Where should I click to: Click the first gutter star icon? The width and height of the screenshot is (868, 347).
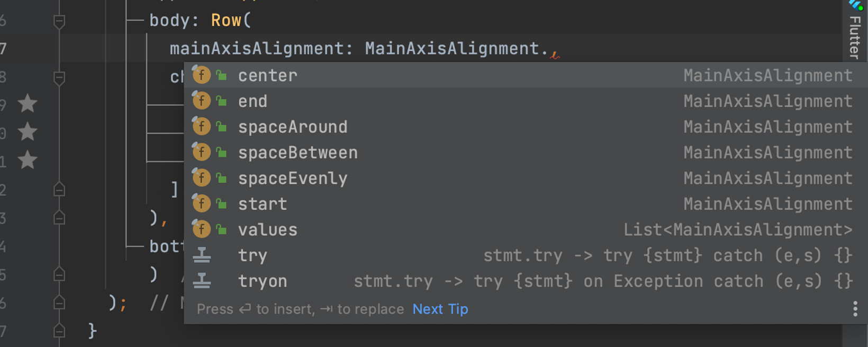pyautogui.click(x=28, y=103)
